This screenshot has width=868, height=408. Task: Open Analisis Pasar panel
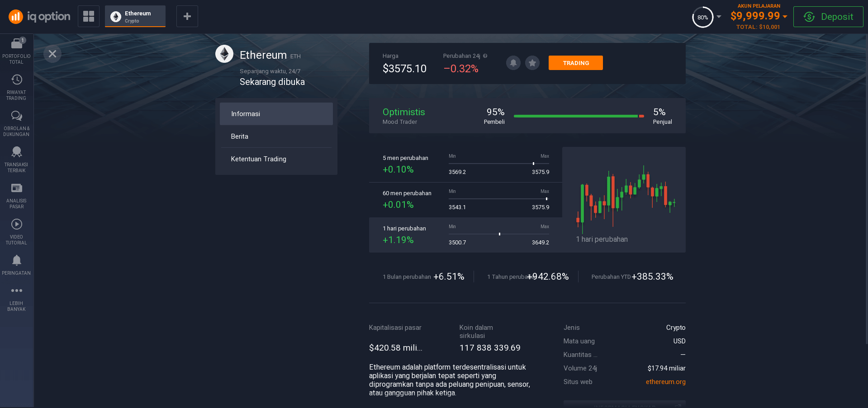click(17, 196)
